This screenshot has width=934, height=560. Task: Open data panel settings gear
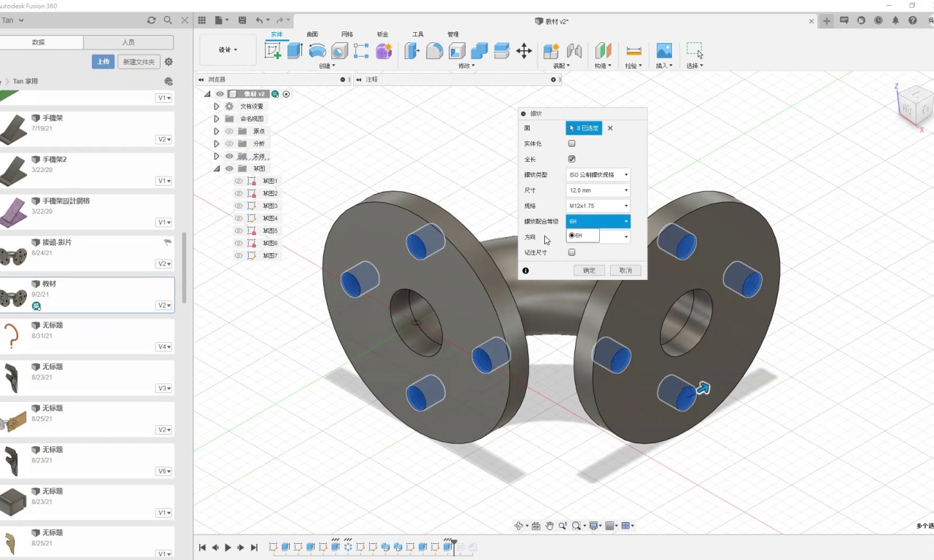click(169, 62)
